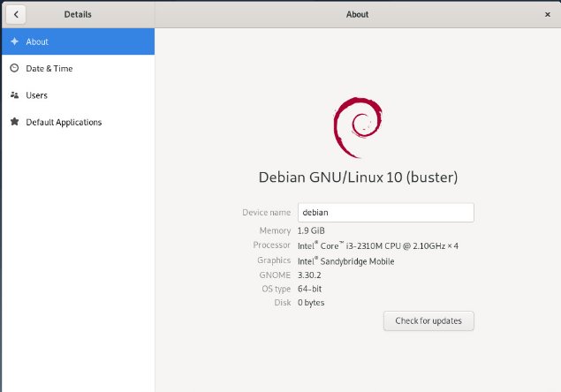Go back using the header arrow button
561x392 pixels.
pyautogui.click(x=16, y=14)
